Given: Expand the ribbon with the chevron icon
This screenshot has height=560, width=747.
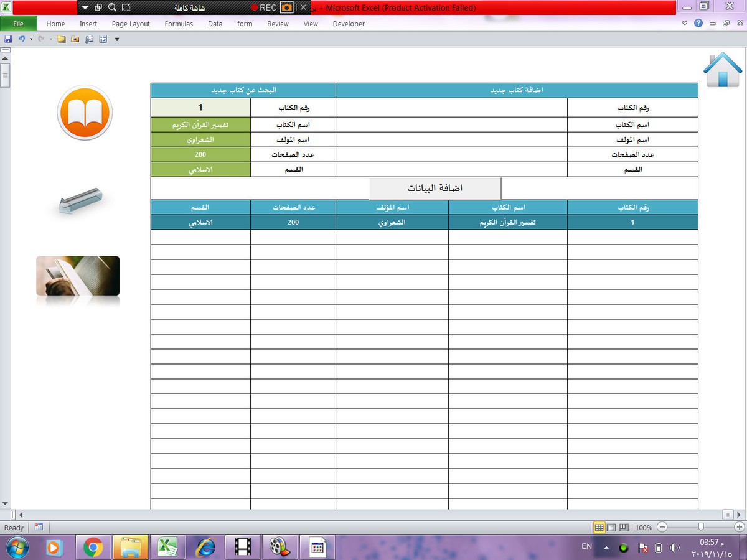Looking at the screenshot, I should coord(685,23).
